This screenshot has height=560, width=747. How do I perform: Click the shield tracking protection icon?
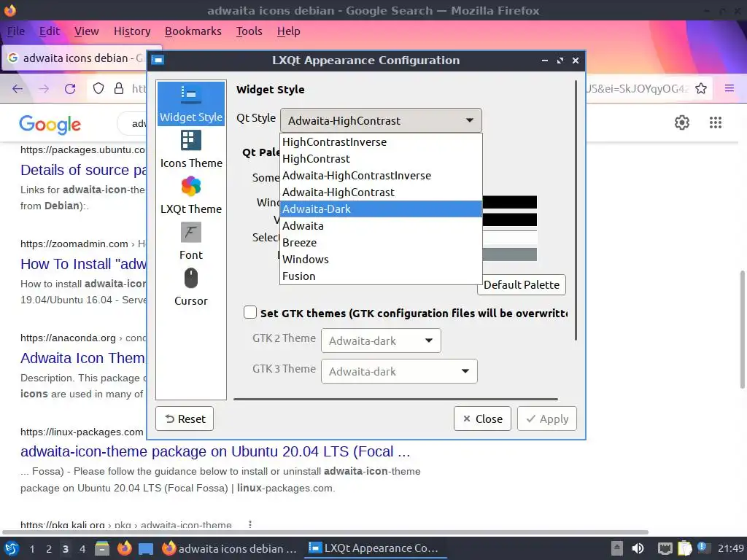point(98,88)
